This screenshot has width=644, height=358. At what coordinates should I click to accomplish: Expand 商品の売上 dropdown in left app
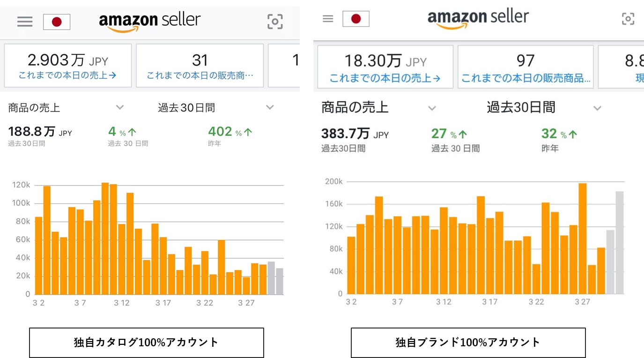pyautogui.click(x=120, y=107)
